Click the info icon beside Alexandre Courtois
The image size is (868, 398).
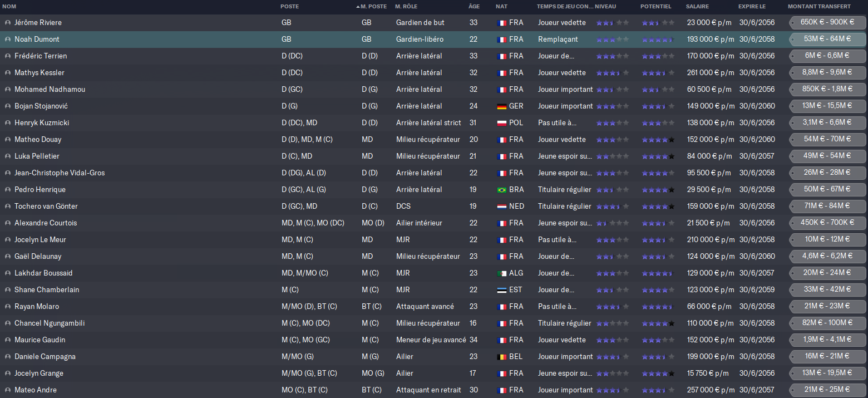tap(8, 223)
